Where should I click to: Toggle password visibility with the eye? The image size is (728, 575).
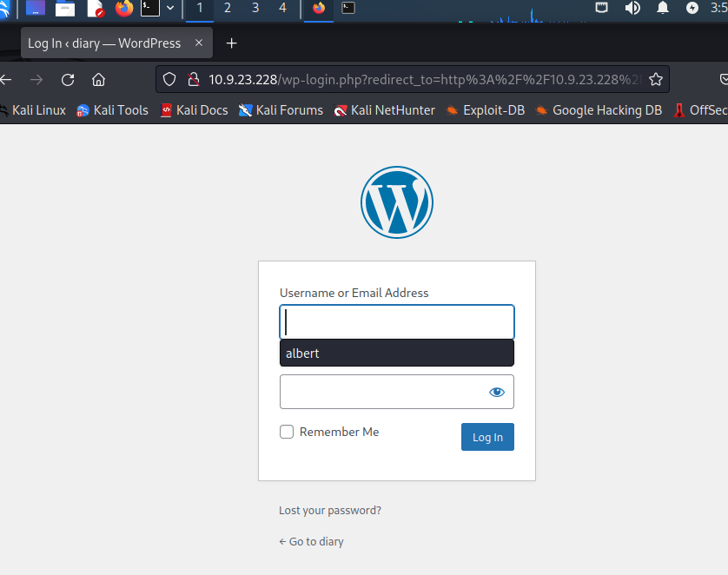(497, 392)
